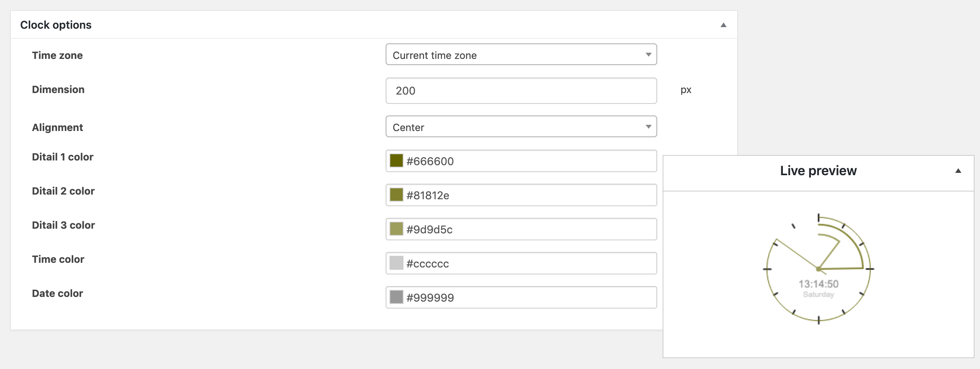Click the Ditail 3 color swatch #9d9d5c
The width and height of the screenshot is (980, 369).
coord(396,229)
